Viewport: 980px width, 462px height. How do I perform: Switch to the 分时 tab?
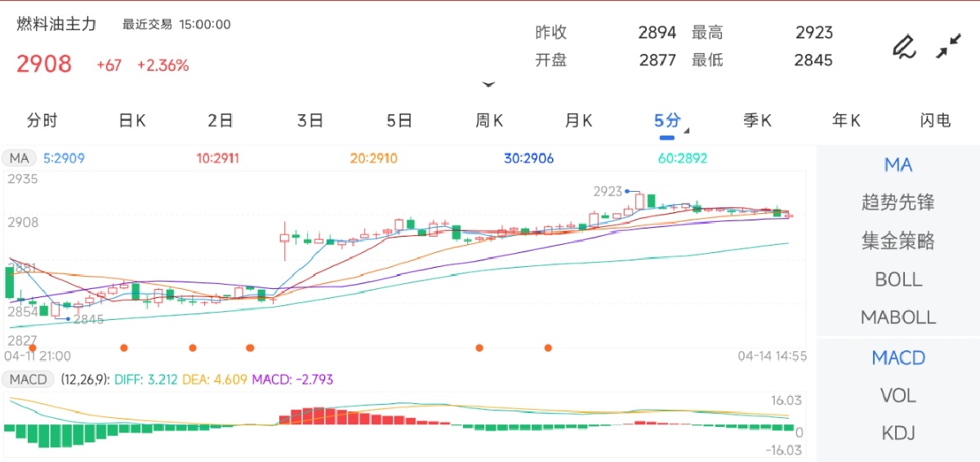coord(42,121)
